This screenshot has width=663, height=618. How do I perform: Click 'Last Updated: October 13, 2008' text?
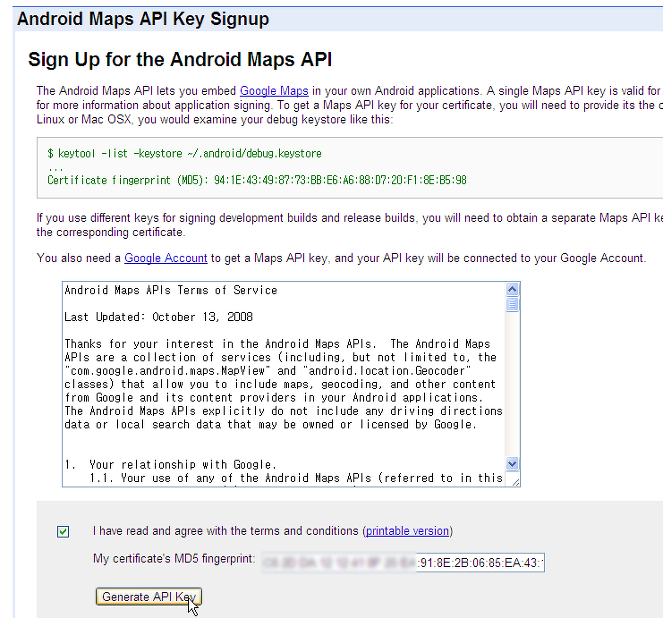tap(159, 317)
